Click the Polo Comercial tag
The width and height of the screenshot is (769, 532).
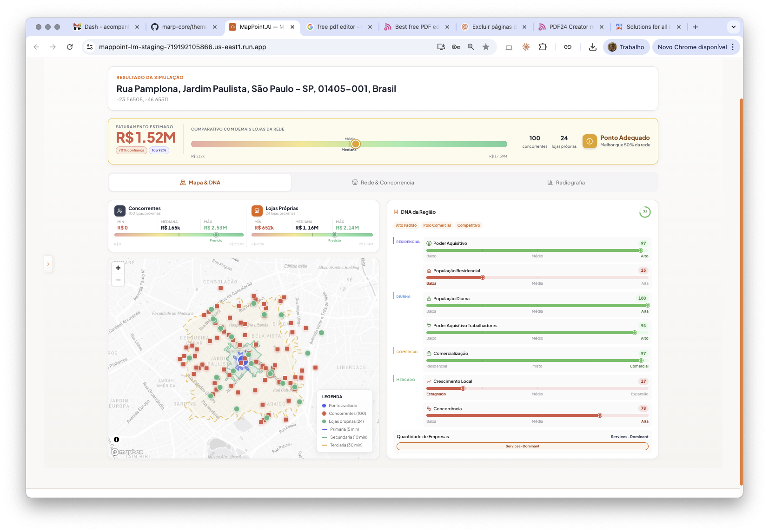437,225
